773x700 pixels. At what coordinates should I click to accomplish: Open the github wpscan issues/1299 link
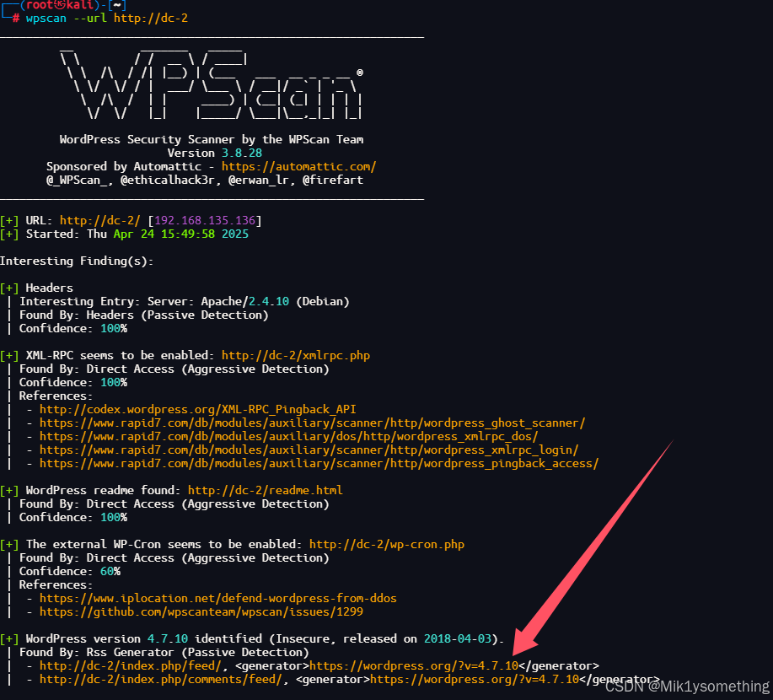(201, 612)
